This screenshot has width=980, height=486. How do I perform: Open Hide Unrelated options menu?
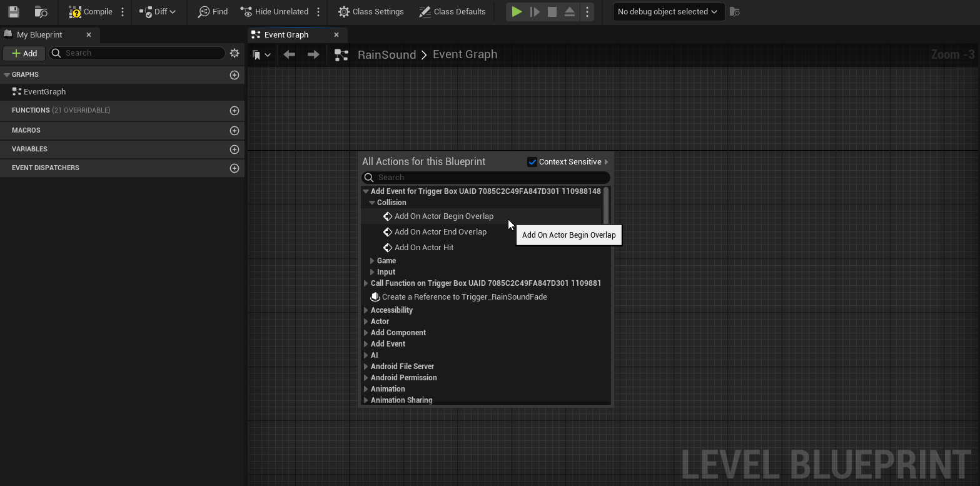(318, 11)
